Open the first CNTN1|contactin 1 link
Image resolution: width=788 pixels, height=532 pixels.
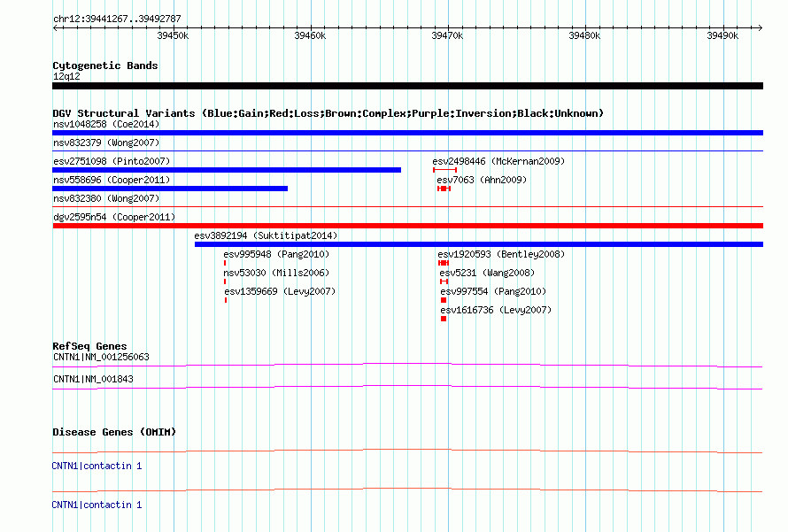click(97, 466)
